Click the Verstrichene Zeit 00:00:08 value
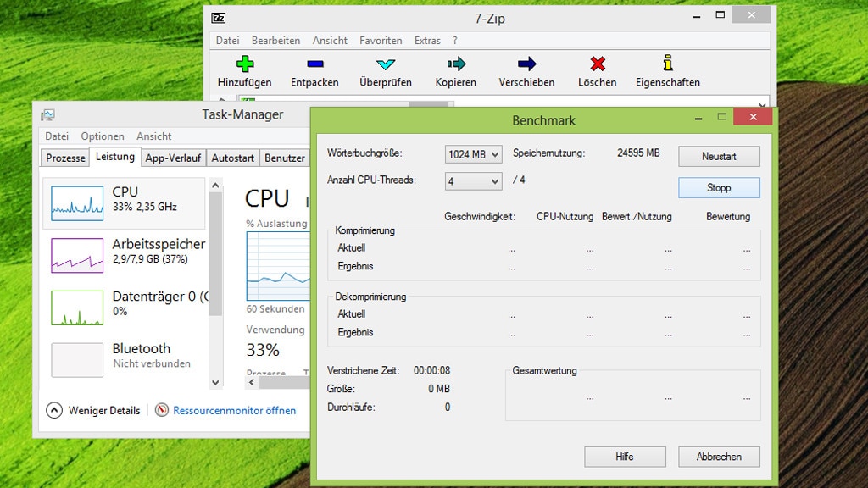This screenshot has height=488, width=868. [431, 370]
